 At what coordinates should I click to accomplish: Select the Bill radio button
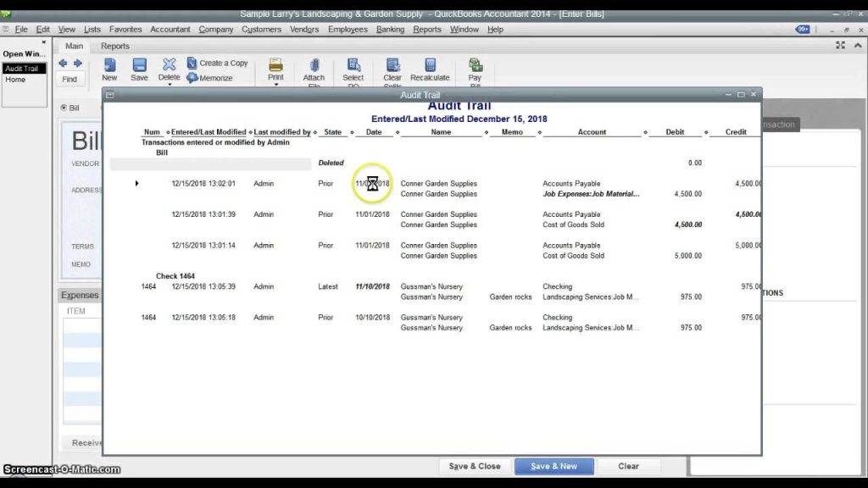(64, 108)
